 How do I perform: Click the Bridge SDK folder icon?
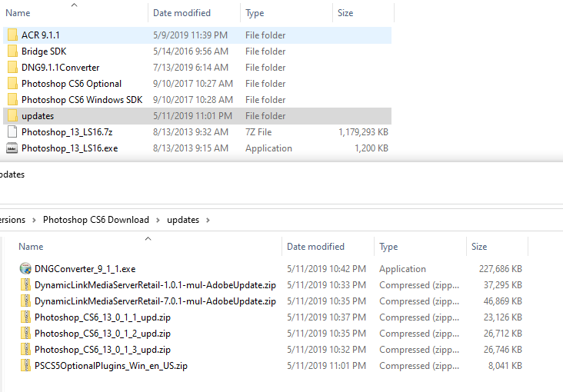(12, 51)
